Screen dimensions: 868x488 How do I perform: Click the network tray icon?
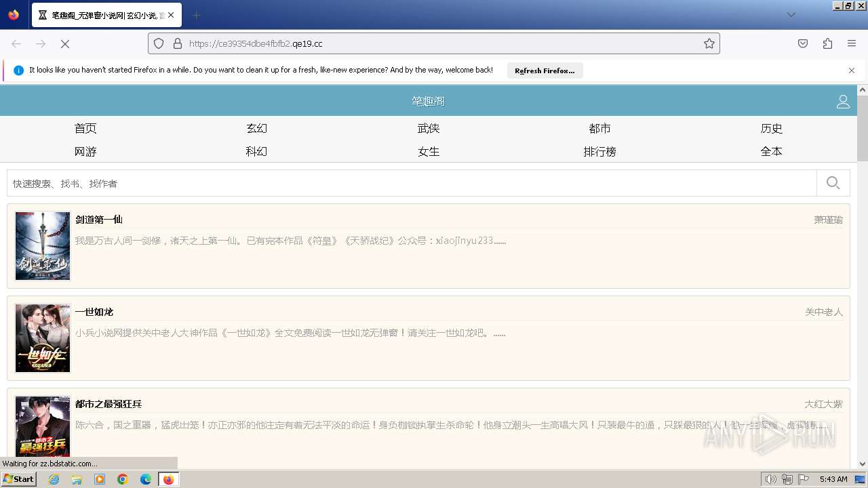[787, 479]
